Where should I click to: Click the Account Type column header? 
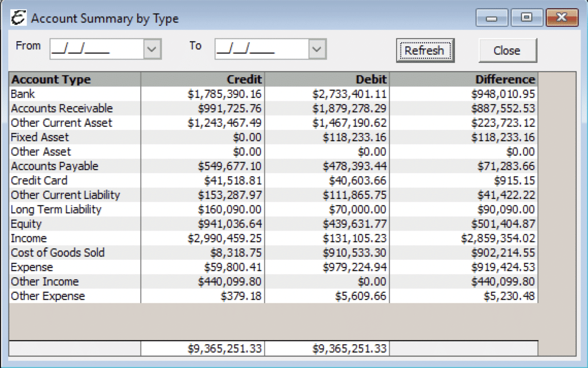pyautogui.click(x=75, y=79)
